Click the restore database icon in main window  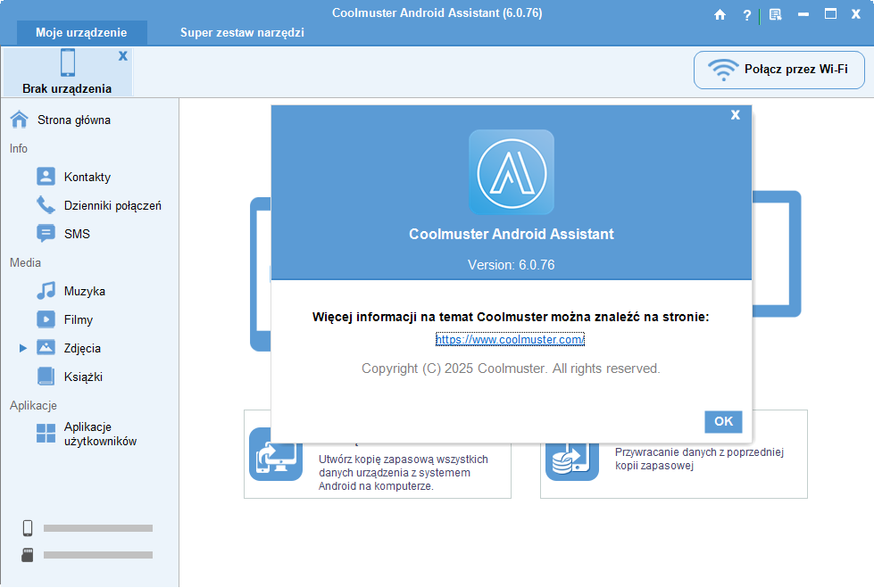[572, 460]
